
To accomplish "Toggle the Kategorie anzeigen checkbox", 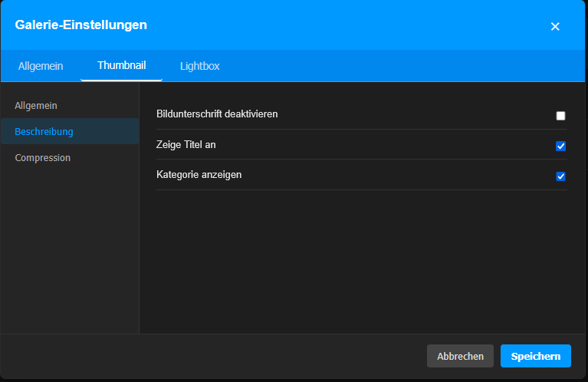I will pyautogui.click(x=560, y=176).
